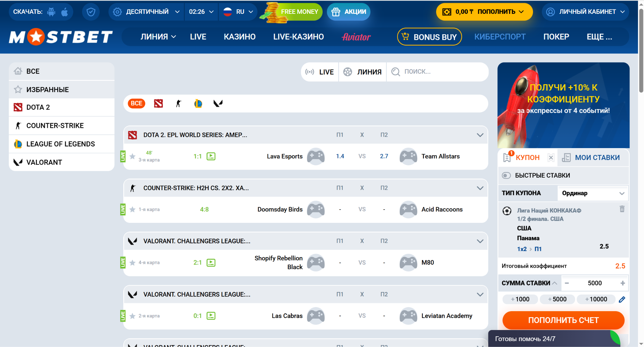Add +1000 to the stake
Image resolution: width=644 pixels, height=347 pixels.
[x=520, y=299]
